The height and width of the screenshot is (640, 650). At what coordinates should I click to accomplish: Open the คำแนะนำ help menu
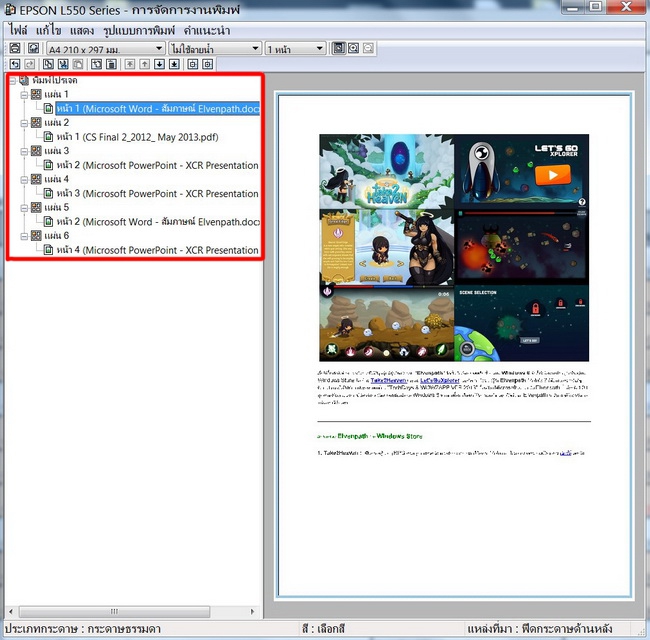coord(207,31)
